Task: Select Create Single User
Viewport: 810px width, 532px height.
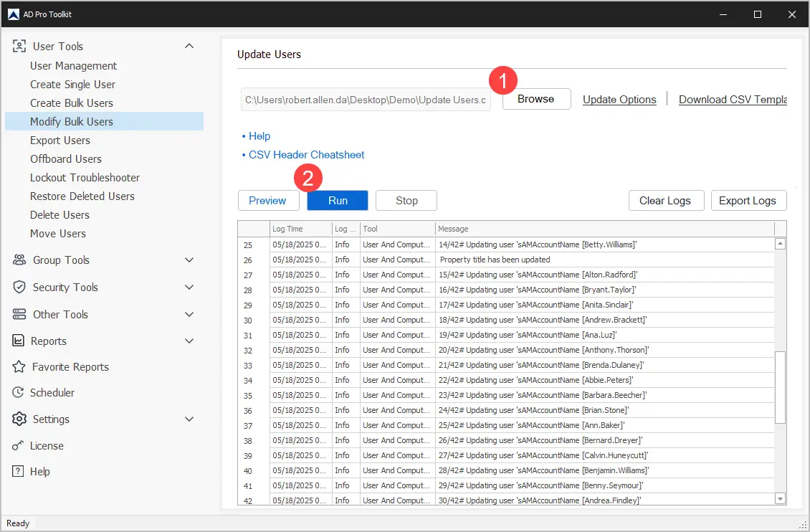Action: [x=72, y=84]
